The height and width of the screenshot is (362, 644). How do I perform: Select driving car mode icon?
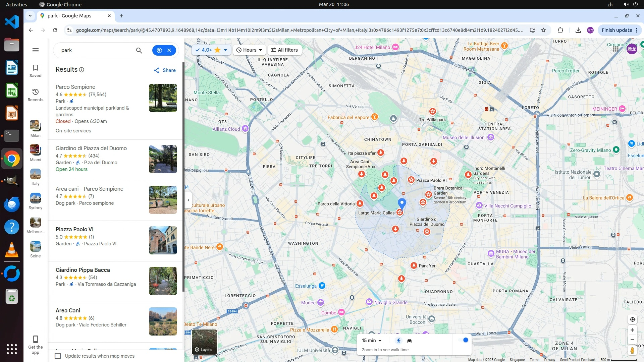point(409,341)
